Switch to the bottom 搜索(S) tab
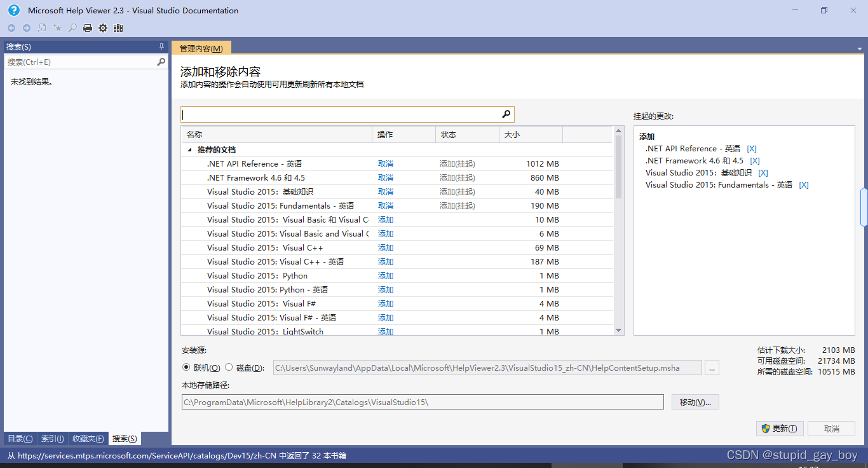This screenshot has height=468, width=868. point(125,439)
